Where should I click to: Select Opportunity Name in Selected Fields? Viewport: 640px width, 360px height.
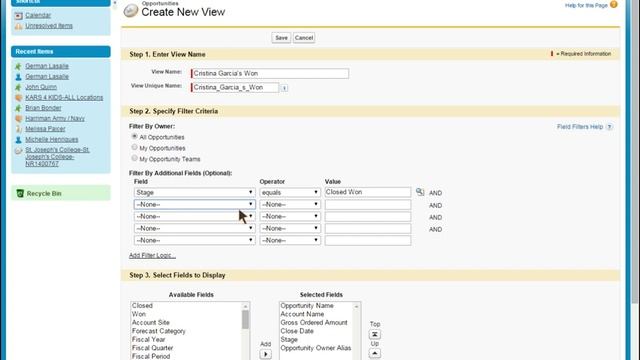307,306
